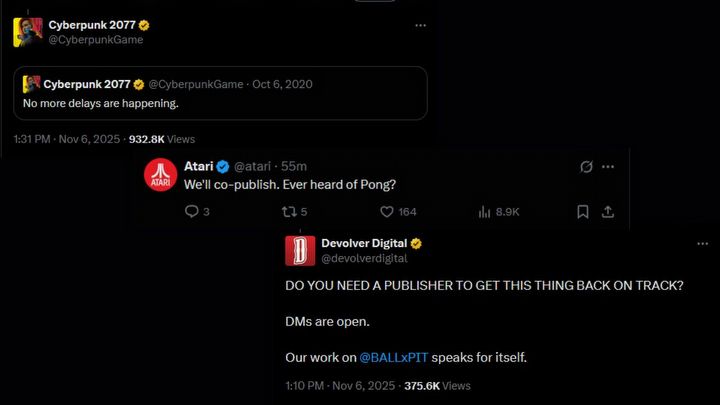
Task: Open more options on Atari tweet
Action: click(612, 166)
